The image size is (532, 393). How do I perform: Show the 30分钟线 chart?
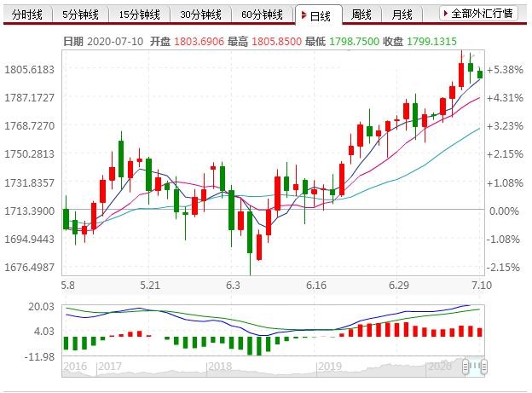200,14
